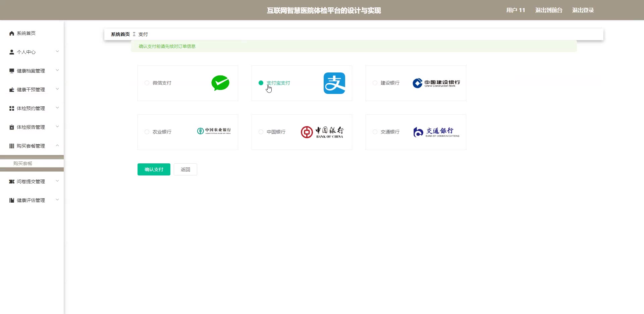Click the grid icon beside 体检预约管理
The image size is (644, 314).
(x=12, y=108)
